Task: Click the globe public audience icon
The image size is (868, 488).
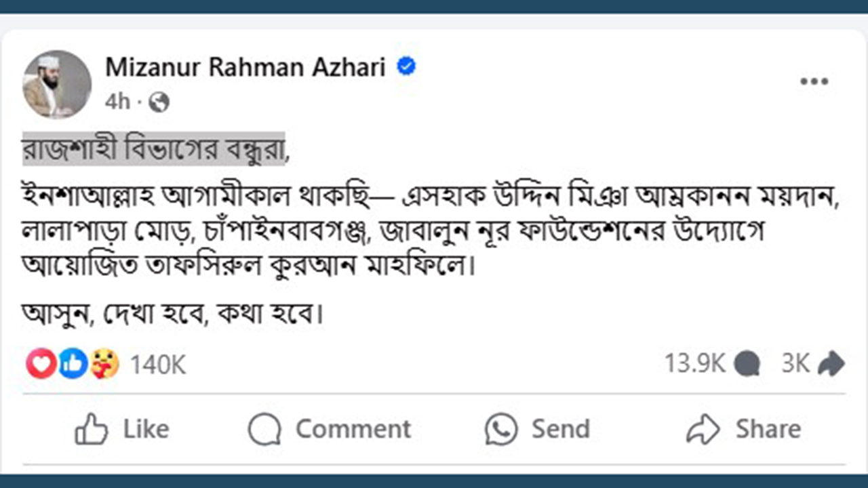Action: click(159, 102)
